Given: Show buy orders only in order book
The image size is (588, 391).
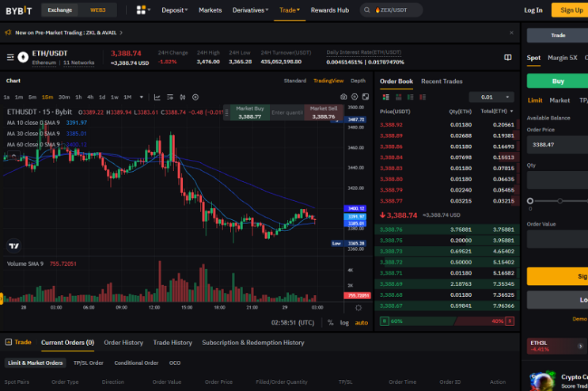Looking at the screenshot, I should point(411,97).
